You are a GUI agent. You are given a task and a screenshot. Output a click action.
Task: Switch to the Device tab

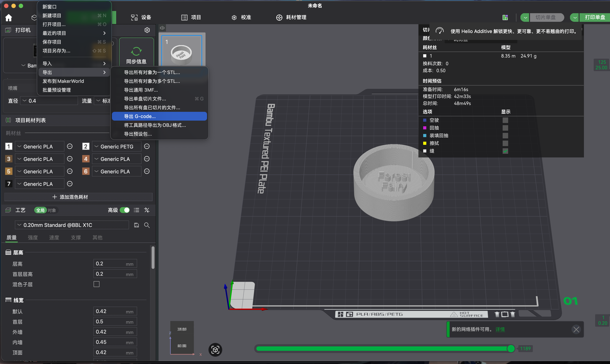pyautogui.click(x=141, y=17)
